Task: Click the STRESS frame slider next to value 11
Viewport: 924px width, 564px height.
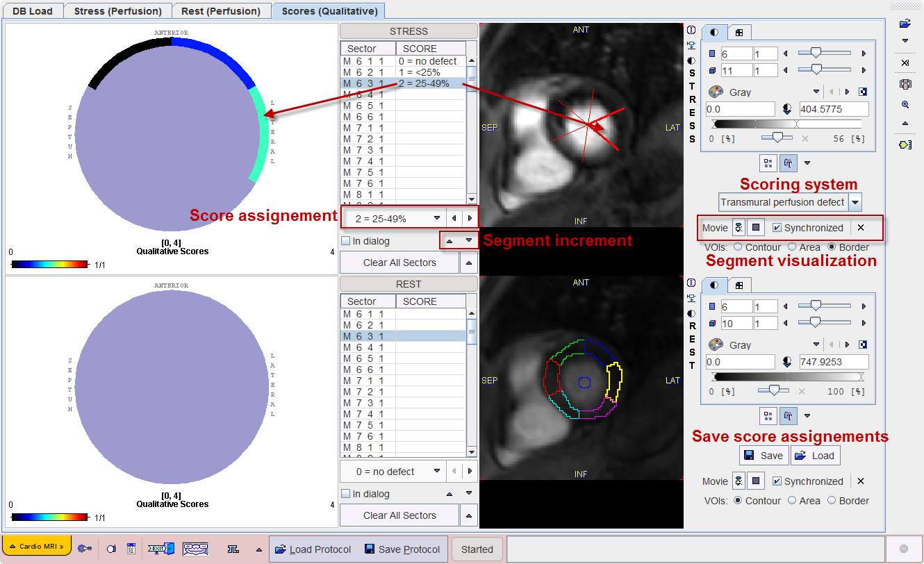Action: point(824,70)
